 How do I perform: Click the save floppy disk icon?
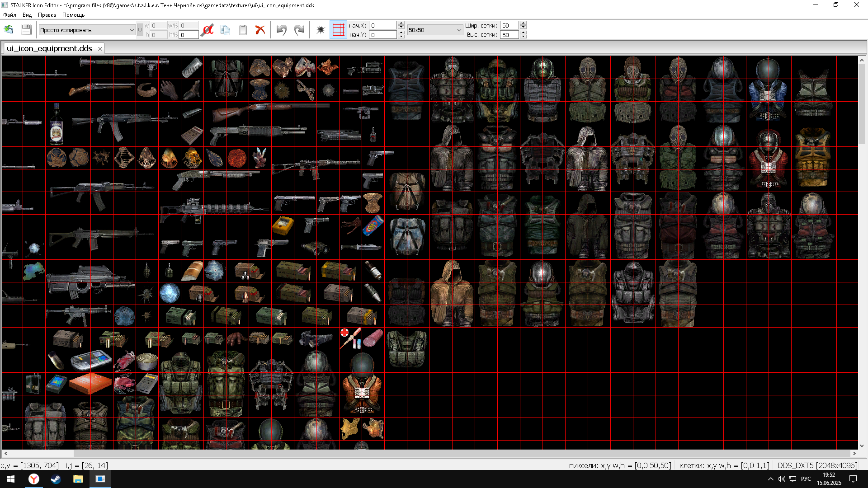[x=26, y=30]
